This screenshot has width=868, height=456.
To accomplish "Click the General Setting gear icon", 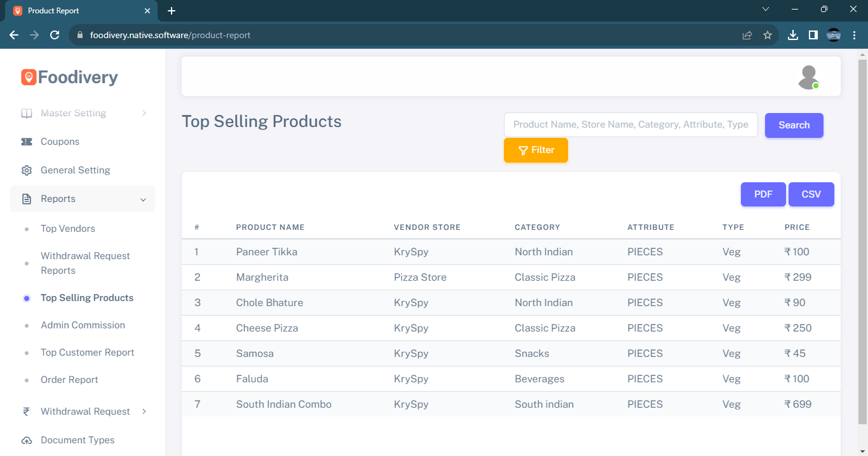I will [27, 170].
